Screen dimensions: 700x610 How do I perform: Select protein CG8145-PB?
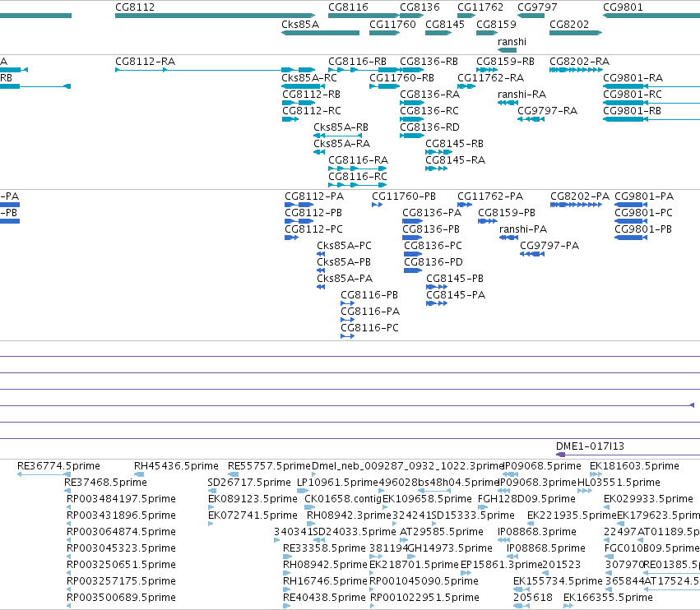(437, 287)
